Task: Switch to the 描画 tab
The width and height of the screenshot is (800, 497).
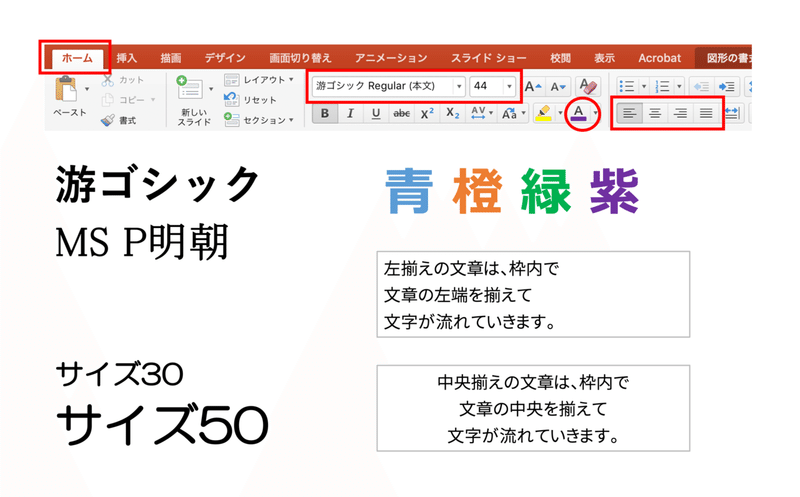Action: 171,58
